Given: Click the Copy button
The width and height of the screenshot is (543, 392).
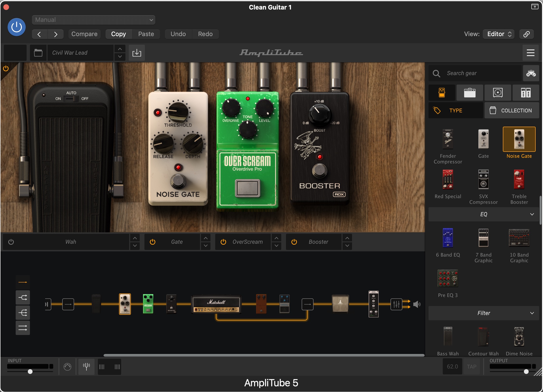Looking at the screenshot, I should click(119, 34).
